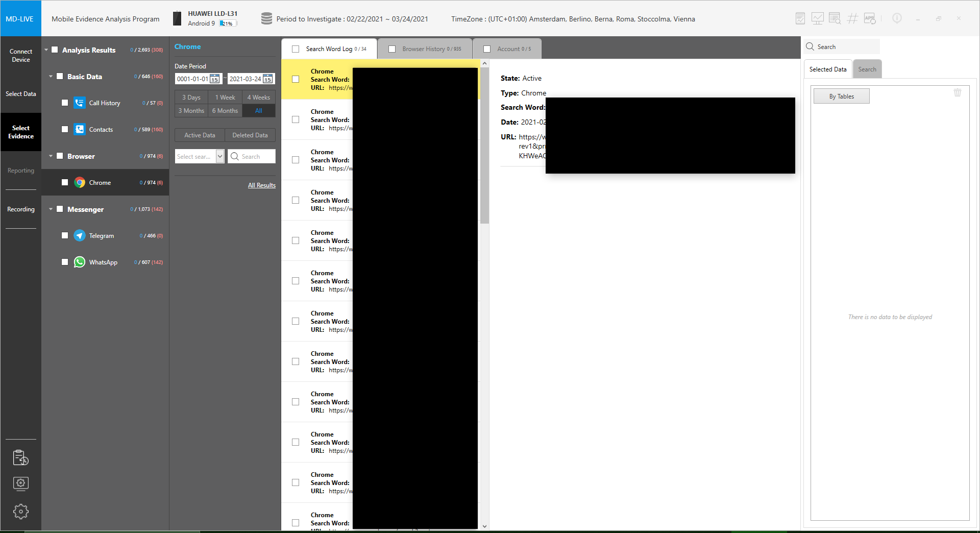Go to Connect Device step
The height and width of the screenshot is (533, 980).
tap(21, 56)
